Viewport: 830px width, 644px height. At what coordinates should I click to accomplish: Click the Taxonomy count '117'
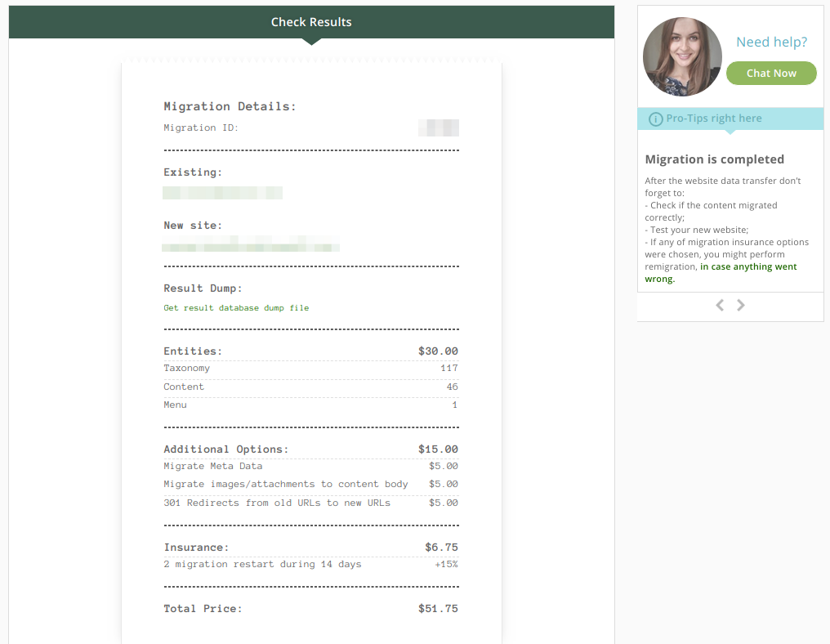[448, 368]
